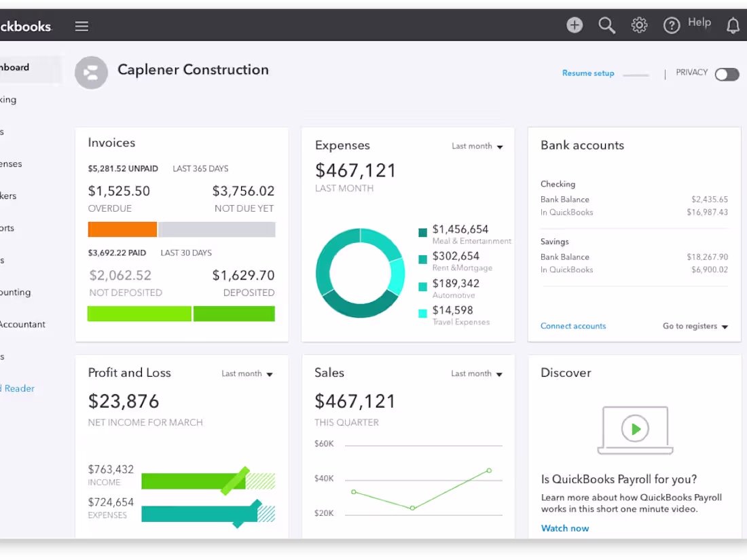
Task: Toggle the hamburger navigation menu icon
Action: (81, 26)
